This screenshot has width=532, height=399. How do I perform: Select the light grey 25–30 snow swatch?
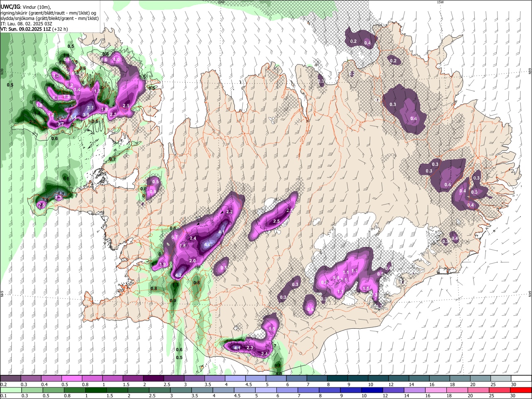pyautogui.click(x=501, y=379)
